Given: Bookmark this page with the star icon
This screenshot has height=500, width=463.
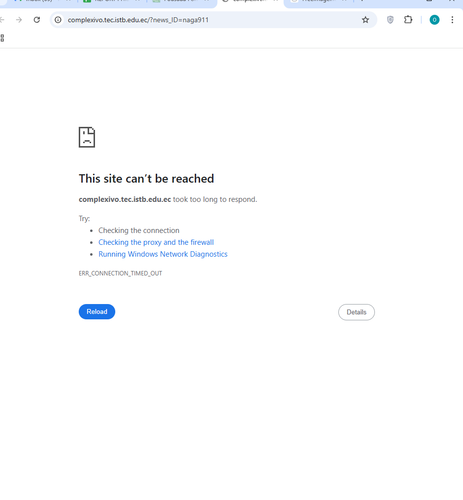Looking at the screenshot, I should coord(365,20).
